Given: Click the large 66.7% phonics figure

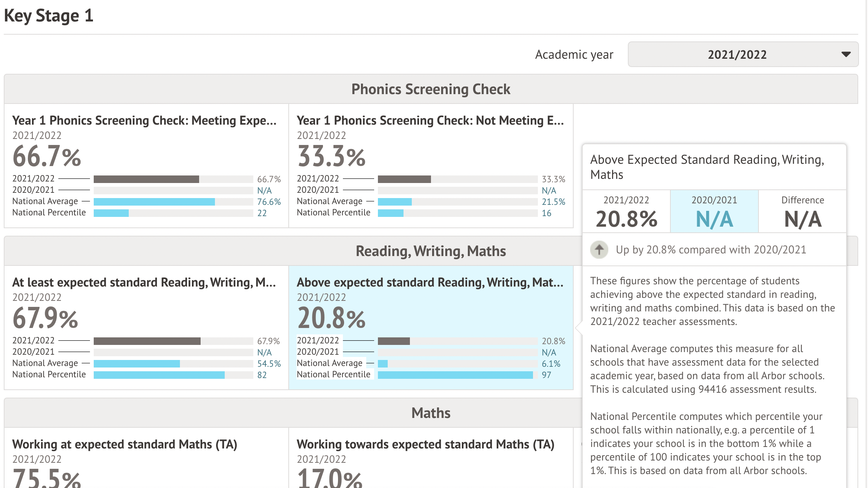Looking at the screenshot, I should pyautogui.click(x=47, y=157).
